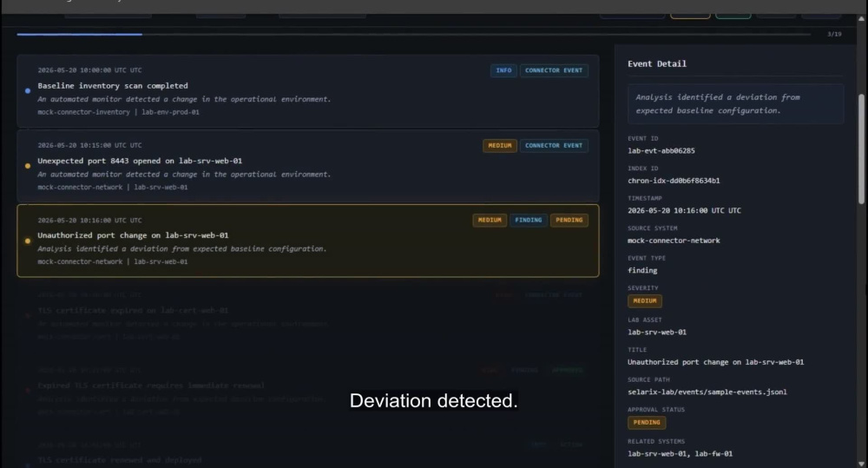
Task: Click the source line under Unexpected port 8443 event
Action: click(112, 188)
